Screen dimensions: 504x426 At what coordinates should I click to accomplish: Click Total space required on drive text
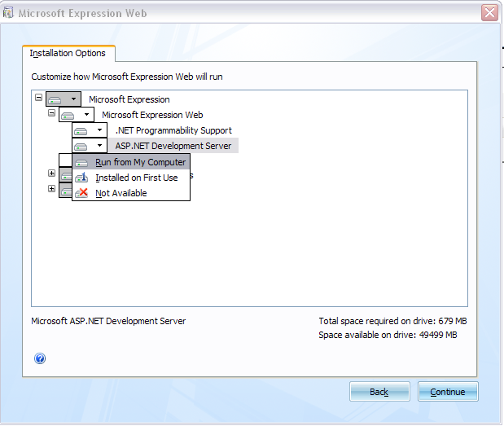pyautogui.click(x=392, y=321)
